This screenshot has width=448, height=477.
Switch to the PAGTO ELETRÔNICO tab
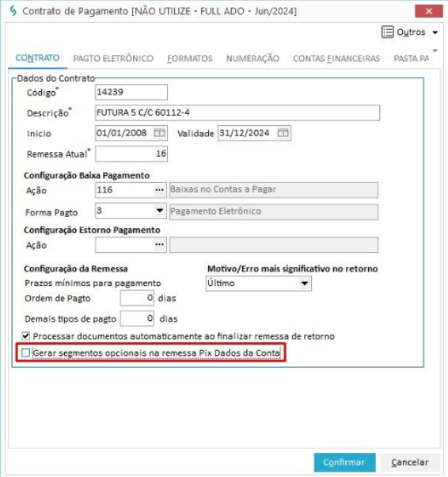click(113, 58)
